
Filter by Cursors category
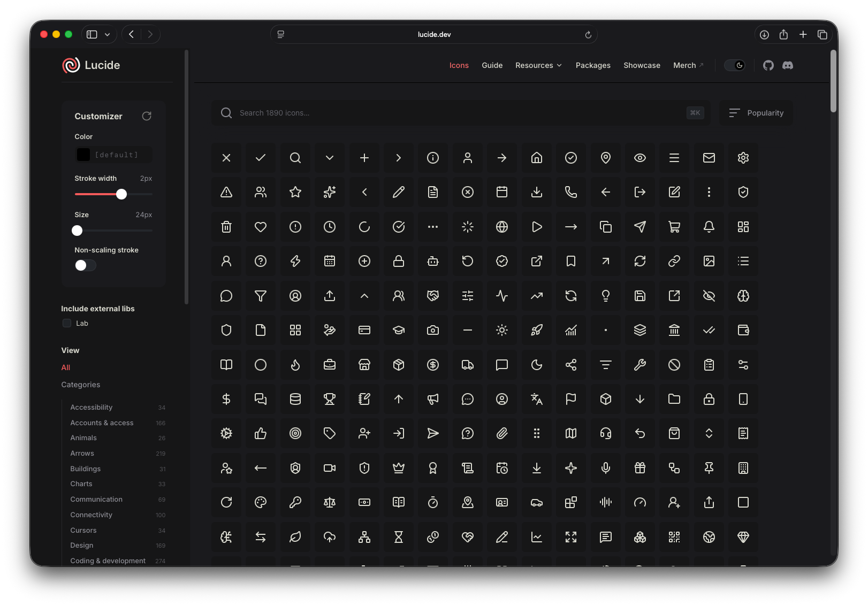118,531
